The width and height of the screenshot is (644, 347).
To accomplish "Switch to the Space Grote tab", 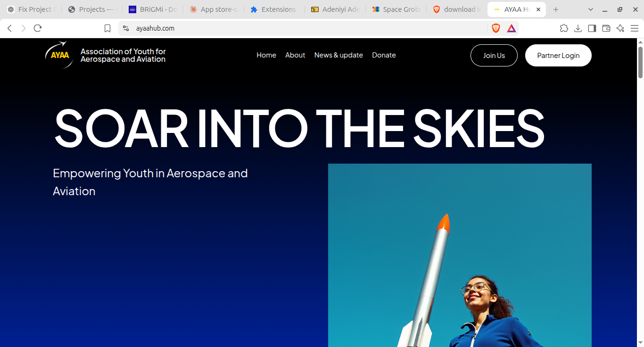I will point(396,9).
